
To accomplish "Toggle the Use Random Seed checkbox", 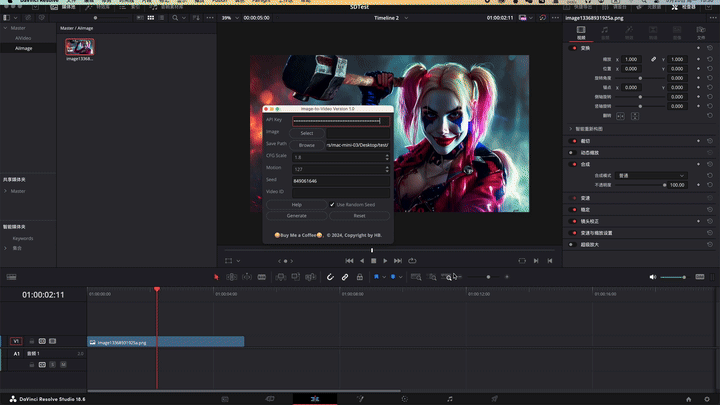I will [332, 204].
